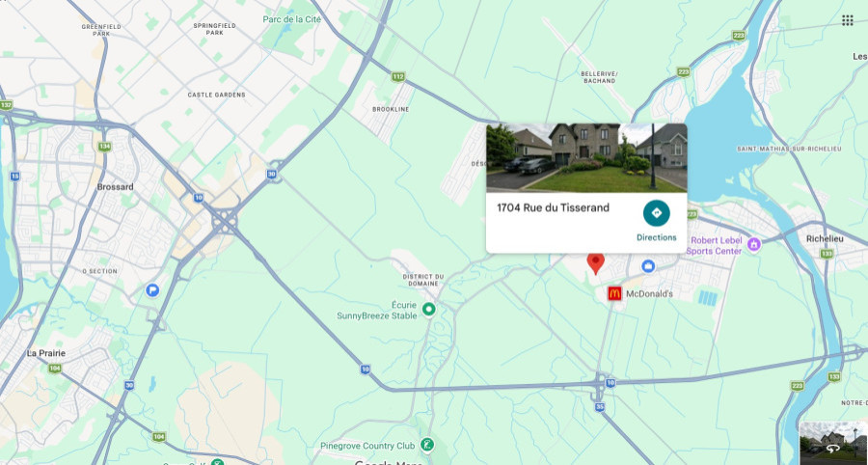The image size is (868, 465).
Task: Click the McDonald's text label
Action: tap(649, 294)
